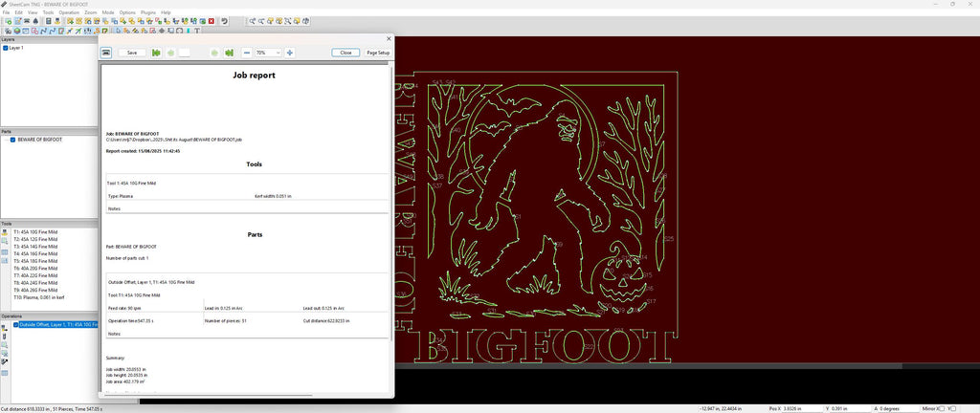Click the vertical scrollbar of Job report

click(x=391, y=203)
